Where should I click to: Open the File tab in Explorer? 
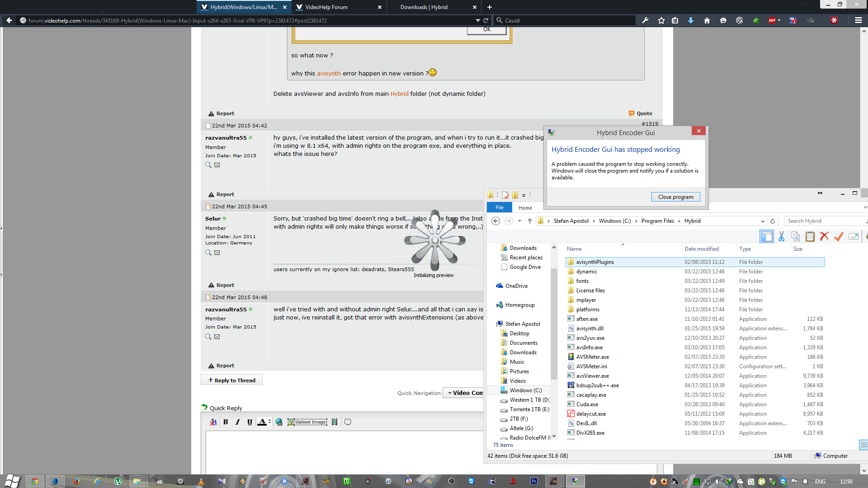coord(499,207)
